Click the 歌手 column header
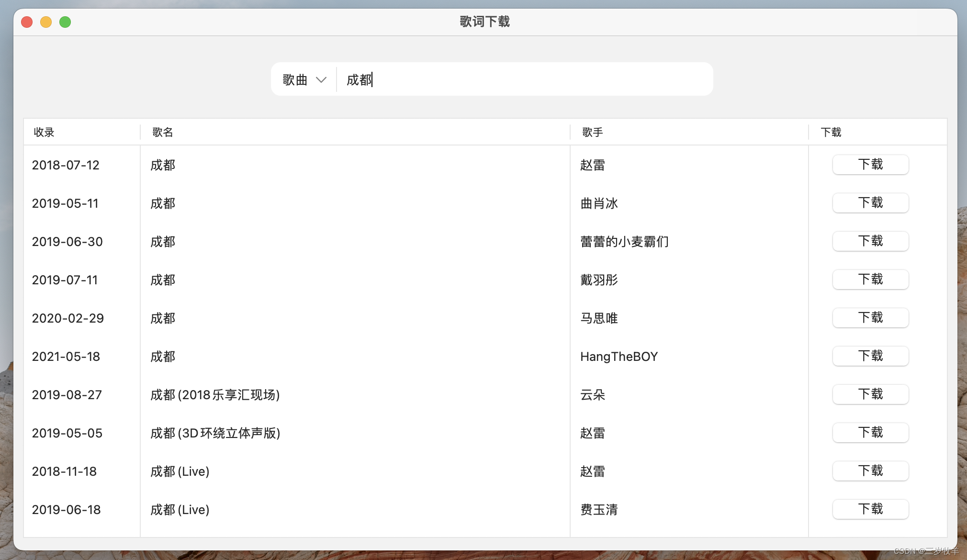Viewport: 967px width, 560px height. click(592, 132)
